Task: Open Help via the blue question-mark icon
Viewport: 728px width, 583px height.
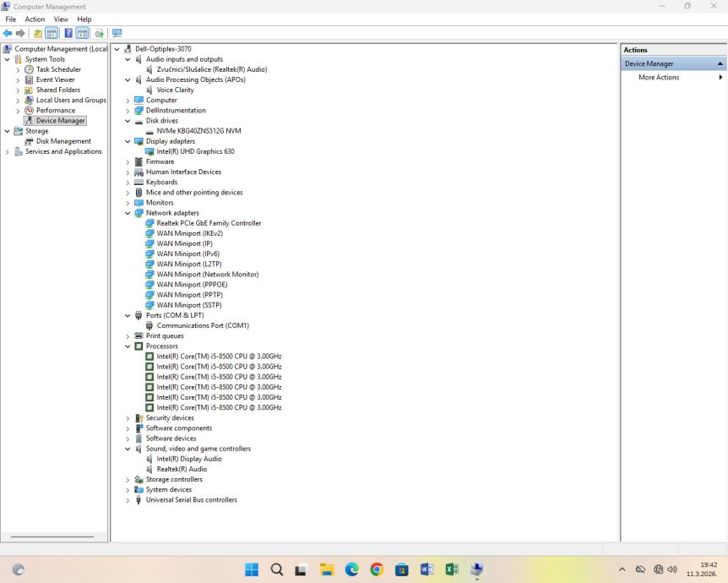Action: [68, 33]
